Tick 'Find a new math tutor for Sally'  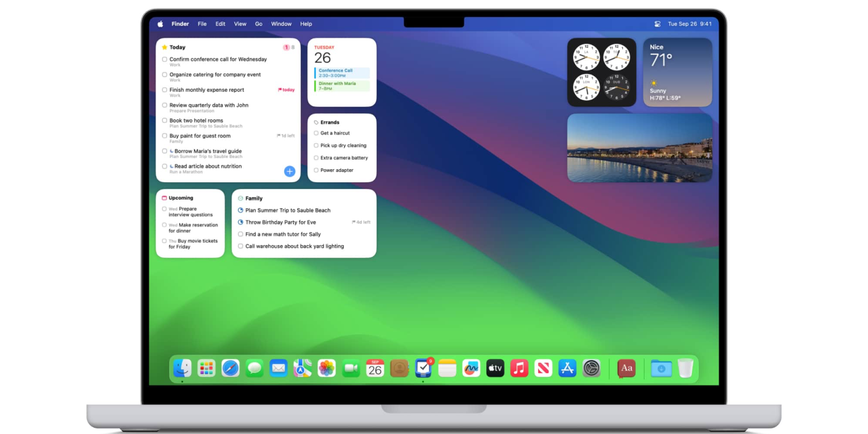[240, 234]
